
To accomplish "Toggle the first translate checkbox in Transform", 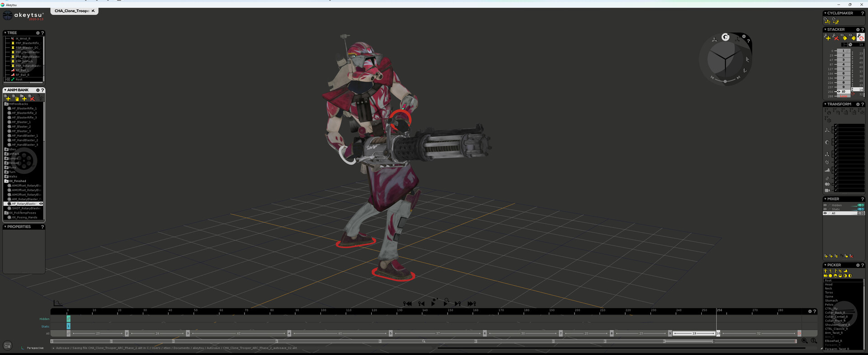I will (x=836, y=126).
